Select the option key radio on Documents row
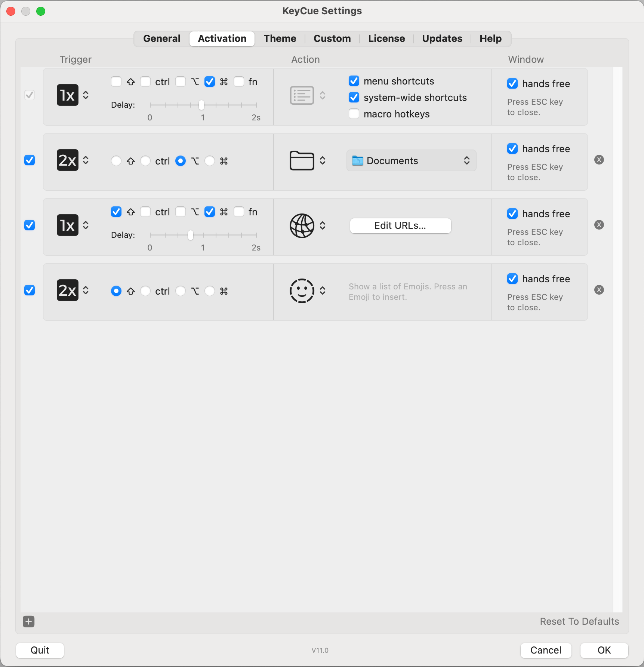Viewport: 644px width, 667px height. pos(181,161)
